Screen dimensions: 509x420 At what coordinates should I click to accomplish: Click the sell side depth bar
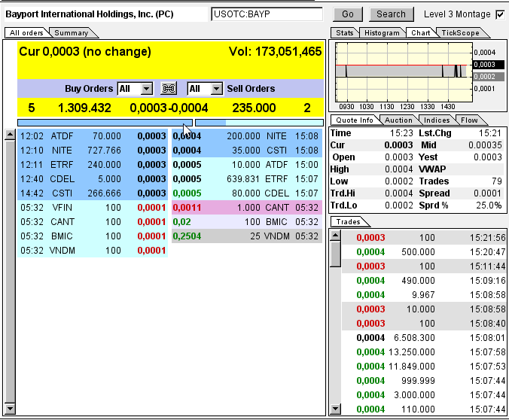click(x=259, y=123)
